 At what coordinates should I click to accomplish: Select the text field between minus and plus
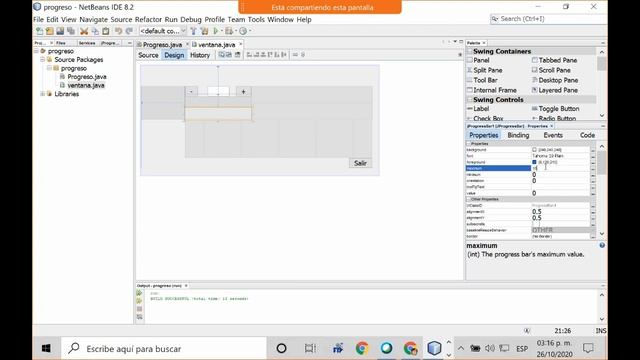pyautogui.click(x=218, y=91)
